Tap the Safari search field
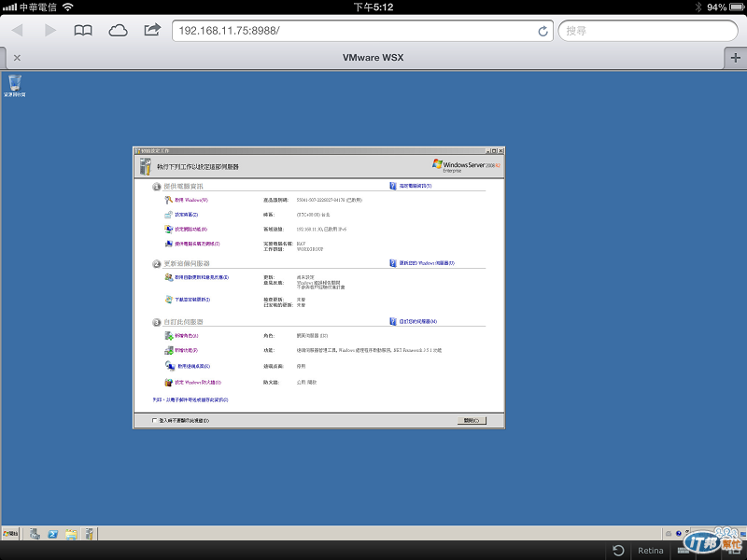This screenshot has width=747, height=560. tap(648, 31)
